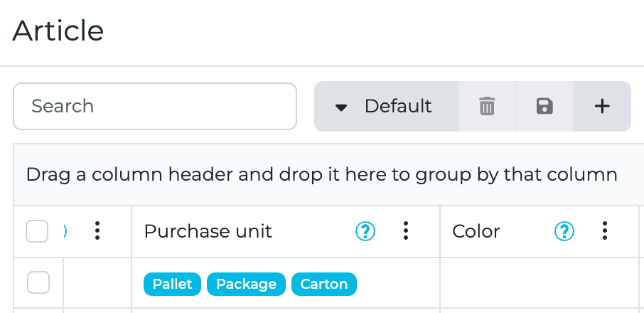This screenshot has height=313, width=644.
Task: Open Color column three-dot menu
Action: (x=605, y=230)
